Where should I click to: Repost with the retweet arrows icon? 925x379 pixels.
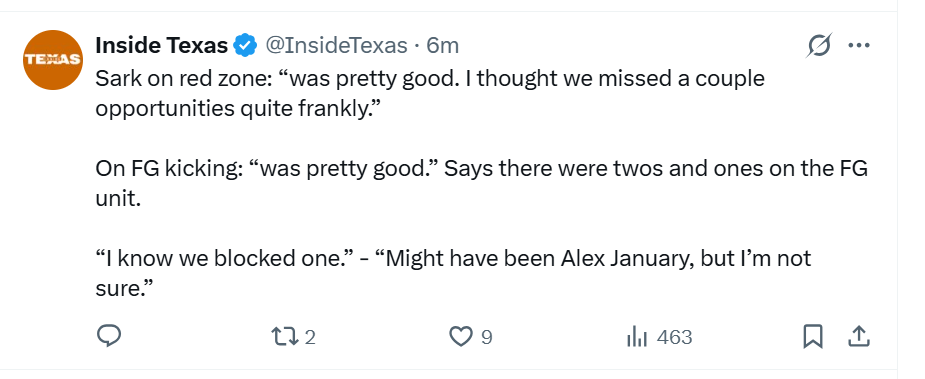point(284,337)
